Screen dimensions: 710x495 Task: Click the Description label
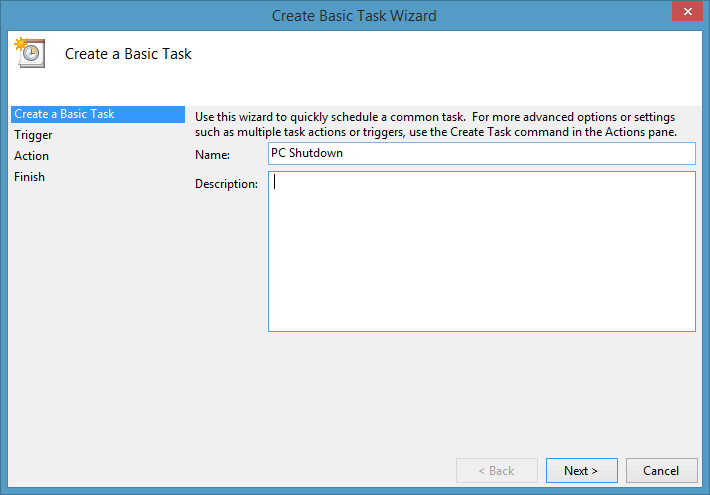pos(226,184)
